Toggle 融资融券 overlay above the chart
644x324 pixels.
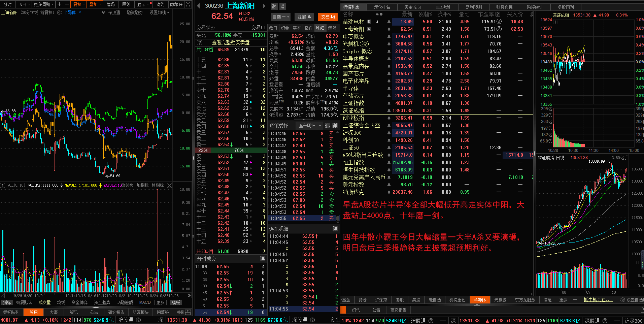tap(135, 12)
